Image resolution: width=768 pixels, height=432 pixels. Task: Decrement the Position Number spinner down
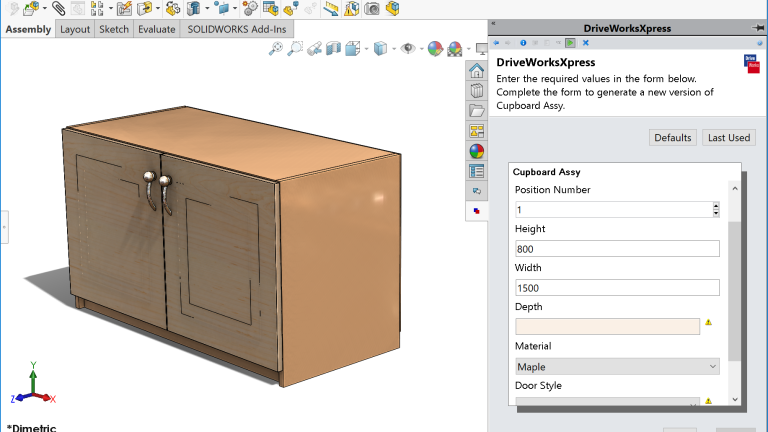[x=716, y=214]
